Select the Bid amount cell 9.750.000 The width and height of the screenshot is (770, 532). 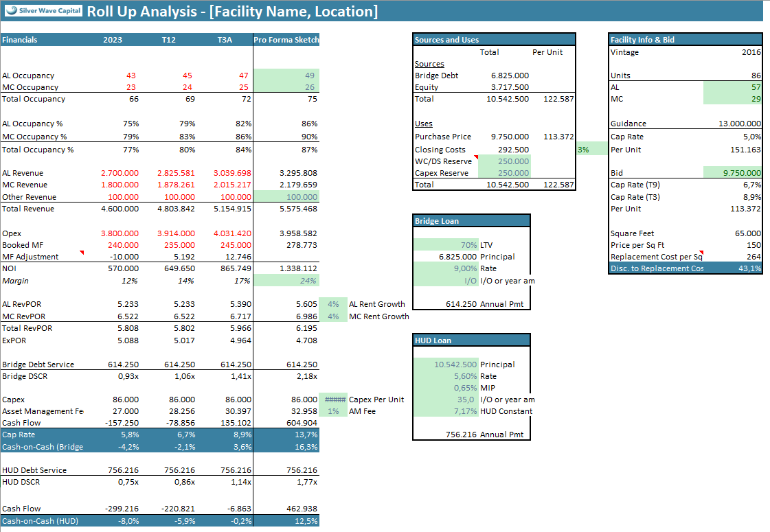click(732, 174)
